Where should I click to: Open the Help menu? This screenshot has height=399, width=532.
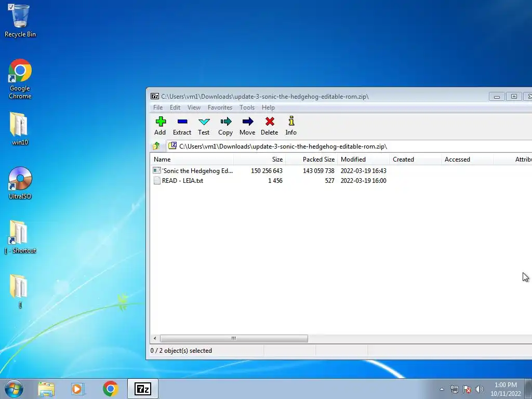(x=268, y=108)
